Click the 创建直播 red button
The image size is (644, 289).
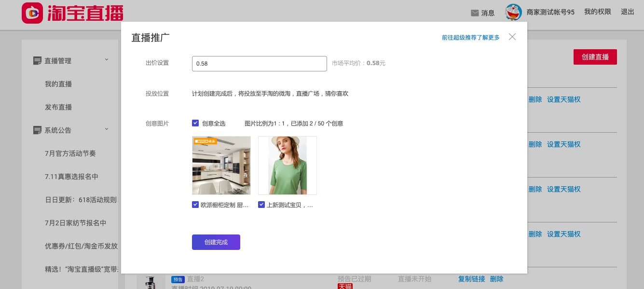click(595, 57)
